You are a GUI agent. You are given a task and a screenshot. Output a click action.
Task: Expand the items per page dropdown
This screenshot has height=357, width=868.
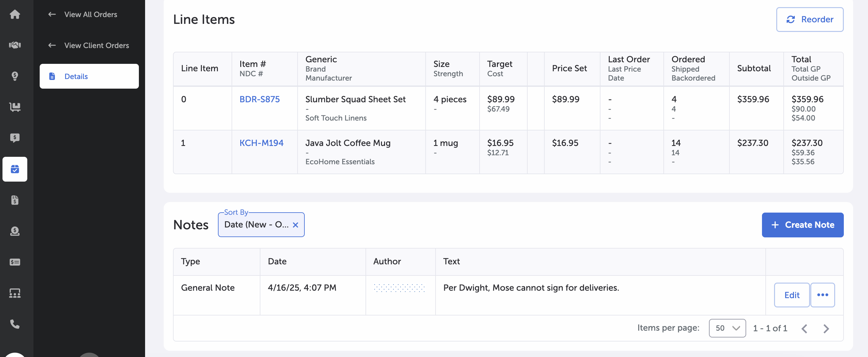(x=727, y=328)
